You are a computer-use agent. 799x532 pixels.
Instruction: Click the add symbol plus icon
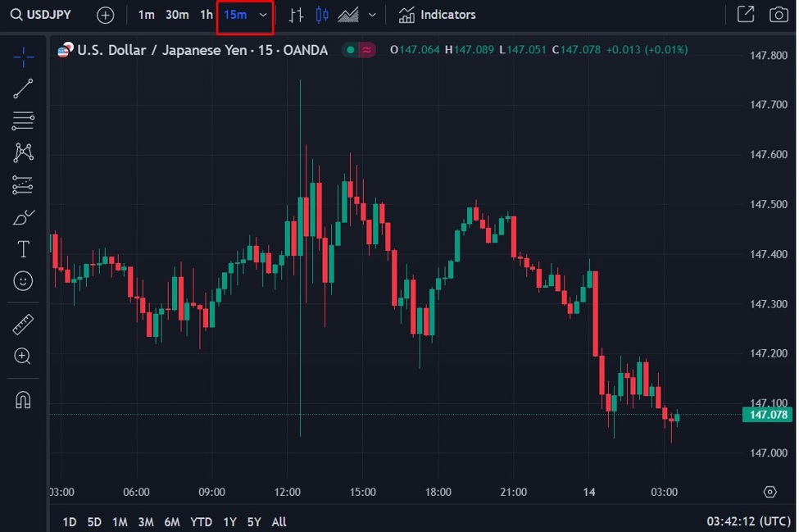(x=106, y=16)
